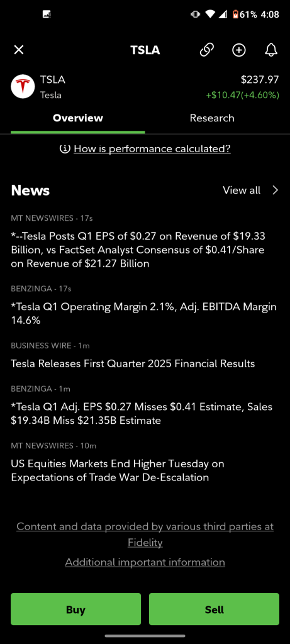Expand News with the chevron arrow
Screen dimensions: 290x644
click(x=275, y=190)
